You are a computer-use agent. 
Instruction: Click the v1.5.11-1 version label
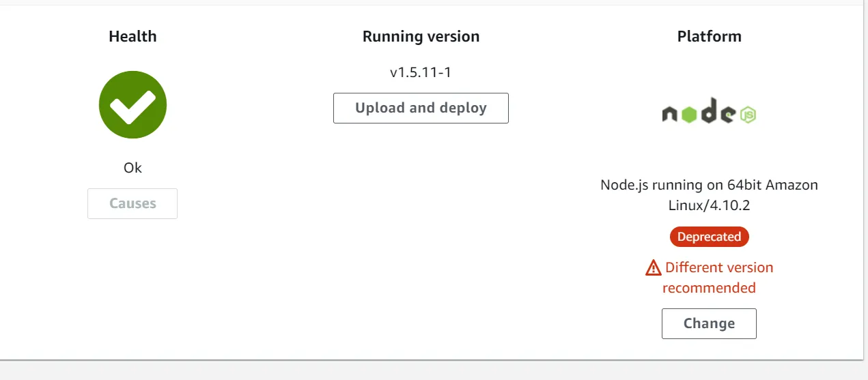pos(421,72)
